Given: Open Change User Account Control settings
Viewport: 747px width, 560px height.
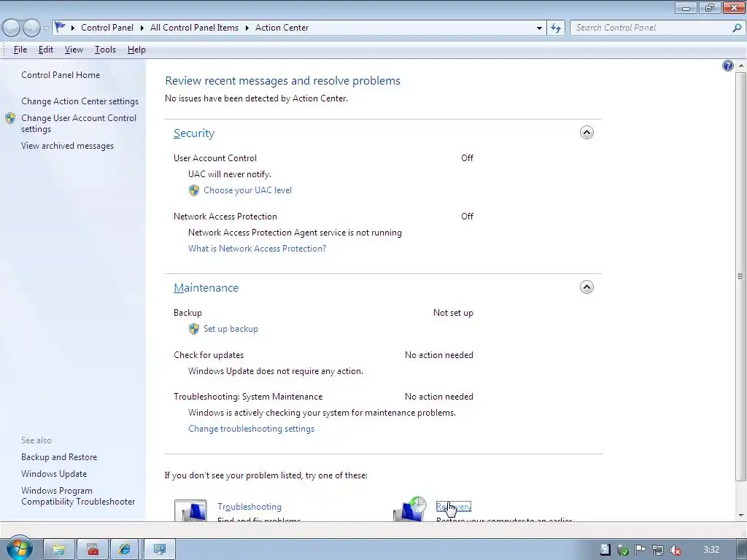Looking at the screenshot, I should (x=79, y=123).
